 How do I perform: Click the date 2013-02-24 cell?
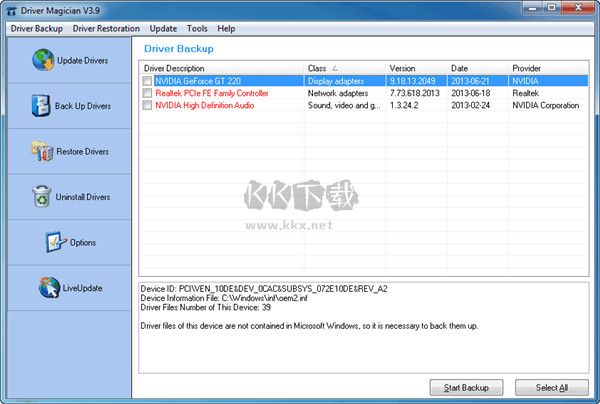(471, 105)
